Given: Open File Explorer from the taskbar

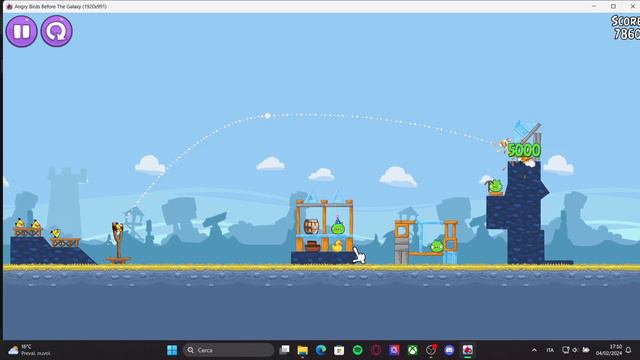Looking at the screenshot, I should pyautogui.click(x=302, y=350).
